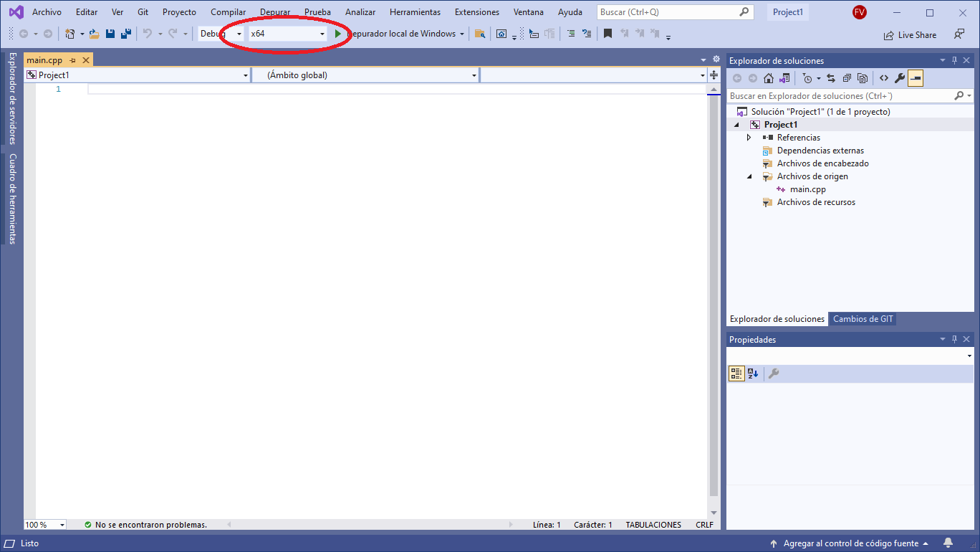The image size is (980, 552).
Task: Click the View Code angle brackets icon
Action: [884, 78]
